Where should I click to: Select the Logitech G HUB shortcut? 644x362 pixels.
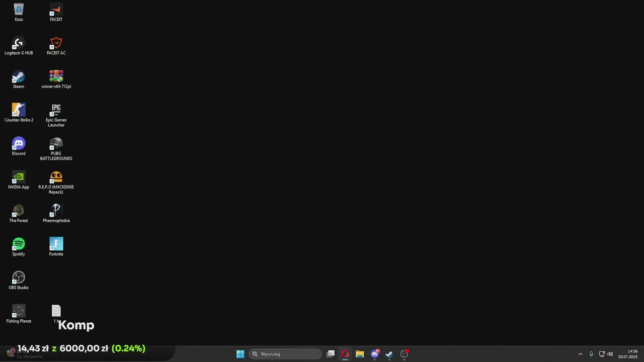pos(19,46)
